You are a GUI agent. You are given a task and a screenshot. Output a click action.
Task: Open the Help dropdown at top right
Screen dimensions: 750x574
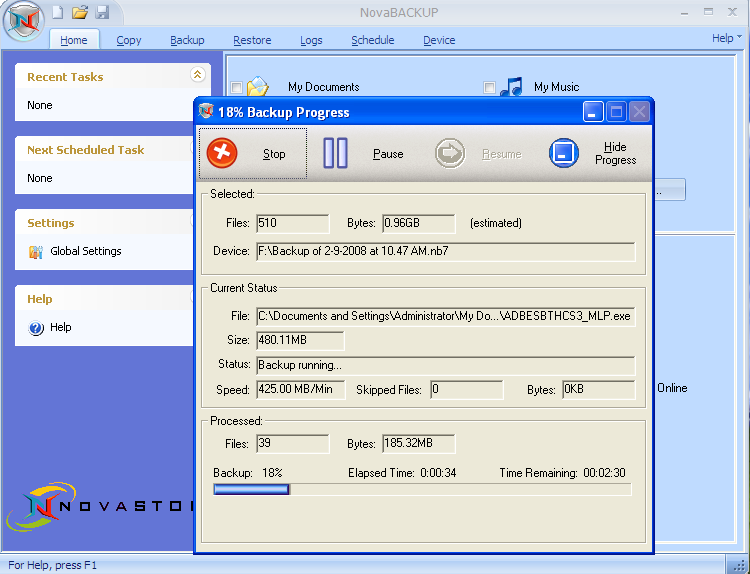tap(727, 38)
